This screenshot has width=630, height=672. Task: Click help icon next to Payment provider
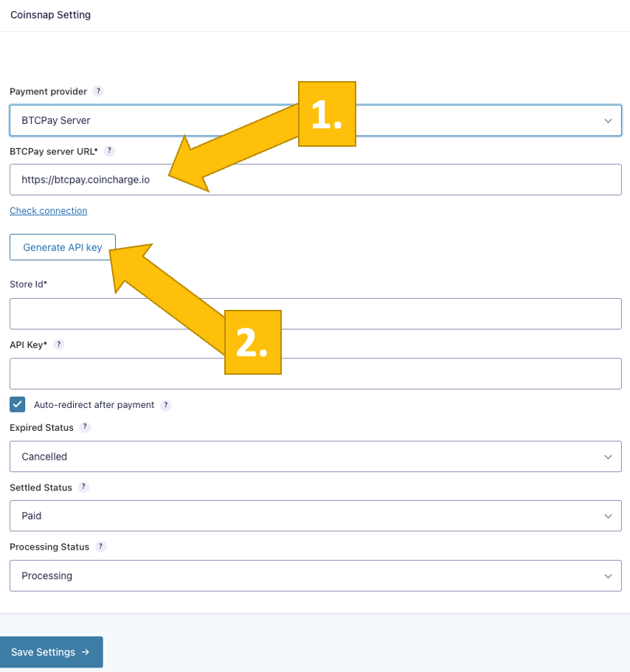[x=98, y=91]
